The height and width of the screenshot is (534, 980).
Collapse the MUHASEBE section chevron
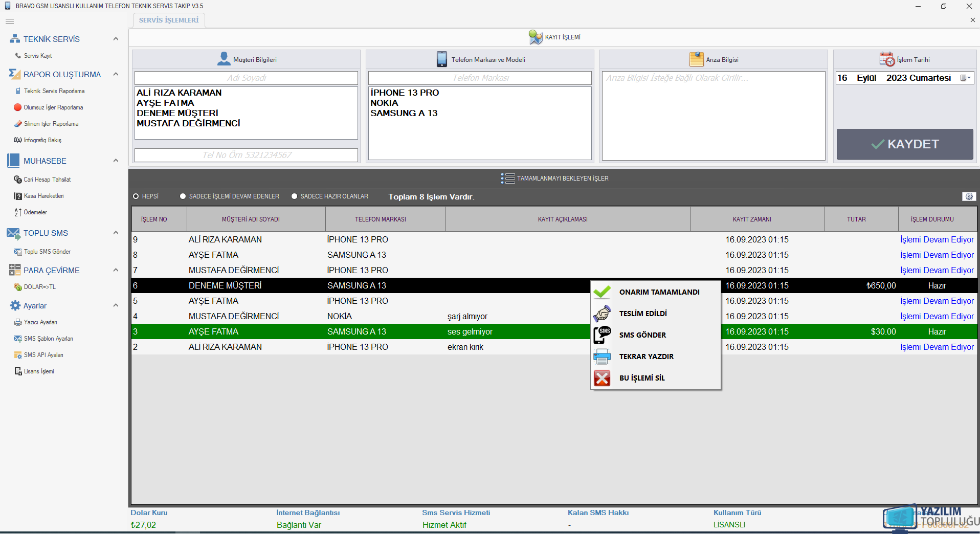tap(116, 161)
